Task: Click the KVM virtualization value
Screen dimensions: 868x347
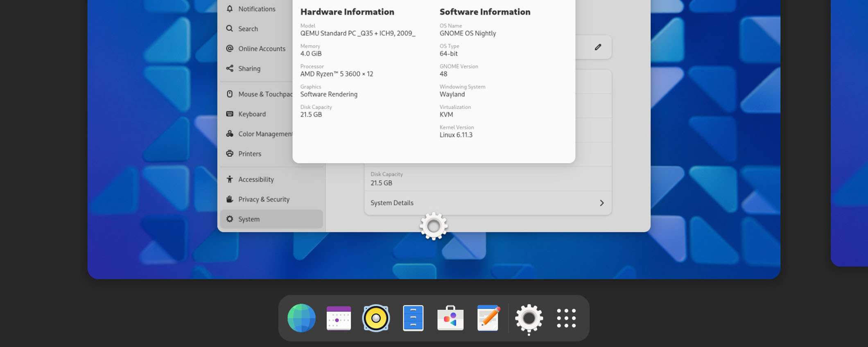Action: [x=446, y=115]
